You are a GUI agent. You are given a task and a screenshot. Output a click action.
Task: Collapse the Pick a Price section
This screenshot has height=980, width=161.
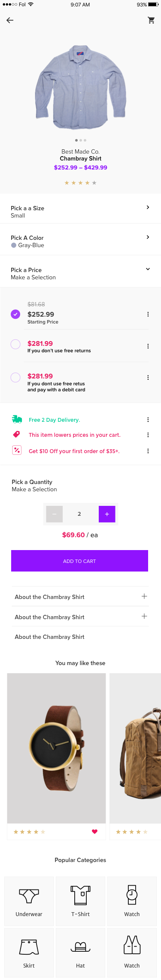pos(148,269)
